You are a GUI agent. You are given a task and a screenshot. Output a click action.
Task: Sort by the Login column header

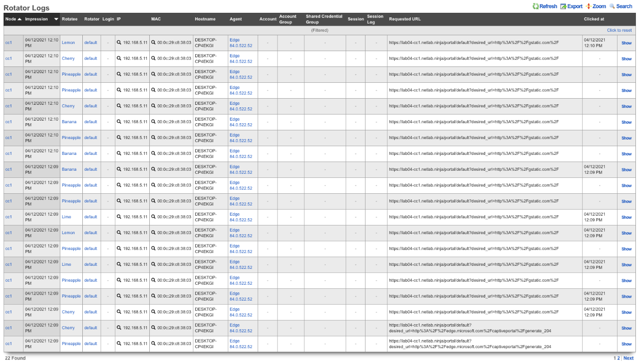[108, 19]
